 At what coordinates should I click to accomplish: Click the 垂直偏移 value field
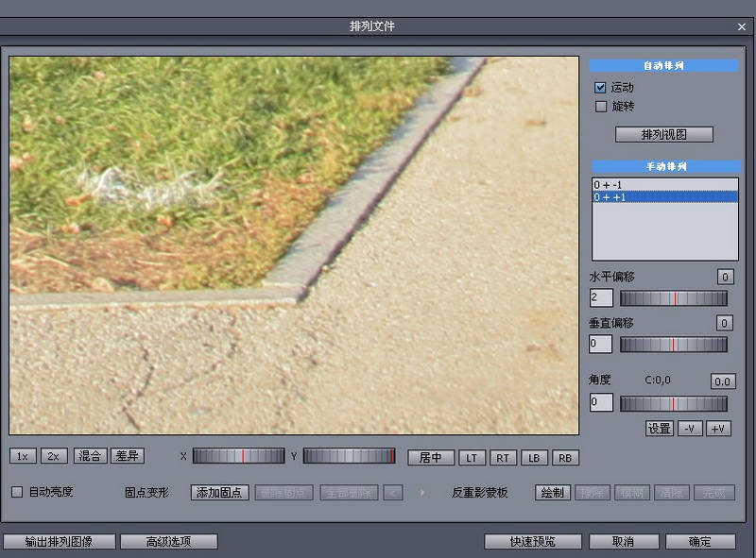click(x=600, y=345)
